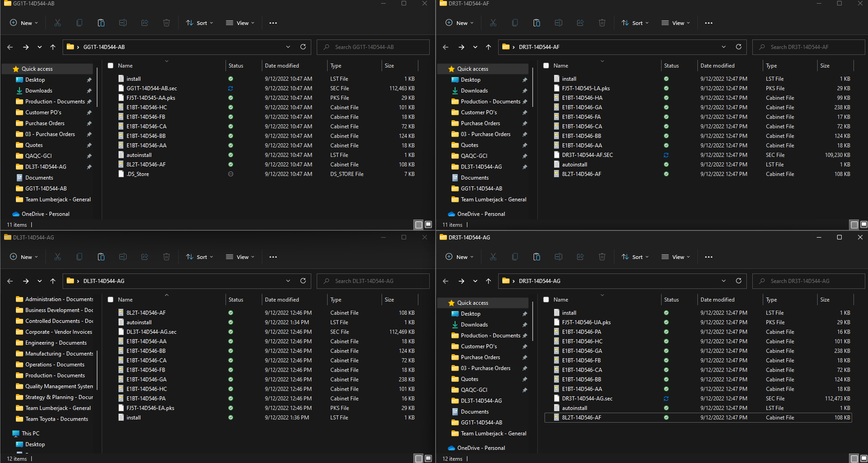Open the New menu in the DR3T-14D544-AF window

(460, 23)
